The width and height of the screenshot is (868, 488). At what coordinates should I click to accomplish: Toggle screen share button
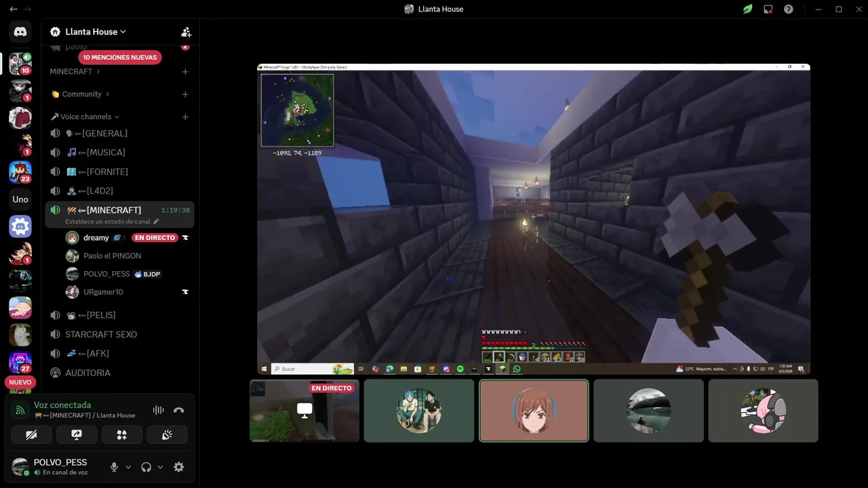(x=77, y=434)
